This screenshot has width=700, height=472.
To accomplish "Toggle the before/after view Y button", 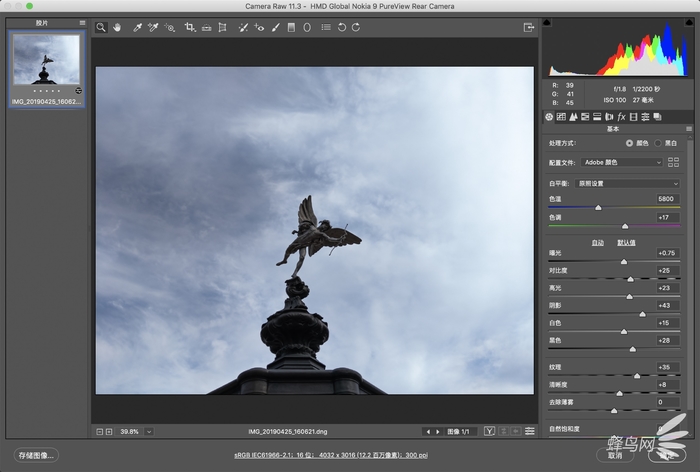I will point(489,431).
